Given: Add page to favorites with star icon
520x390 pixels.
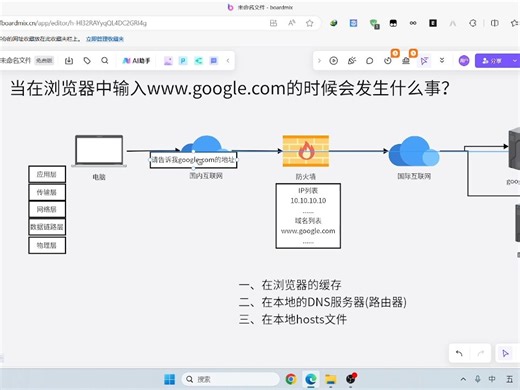Looking at the screenshot, I should [310, 23].
